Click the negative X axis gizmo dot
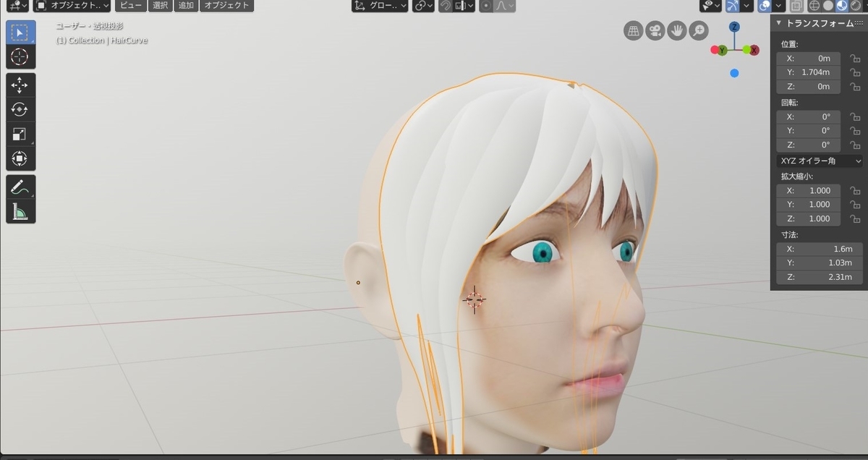The height and width of the screenshot is (460, 868). tap(714, 50)
